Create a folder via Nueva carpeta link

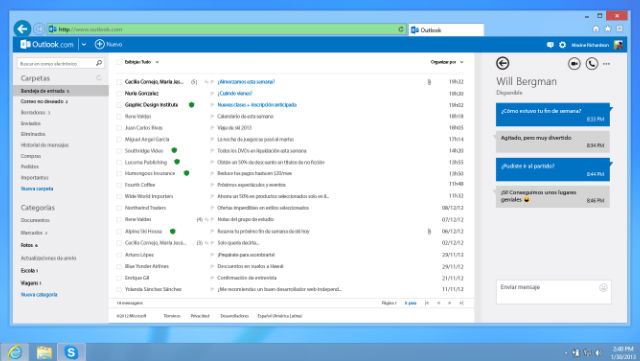point(37,189)
